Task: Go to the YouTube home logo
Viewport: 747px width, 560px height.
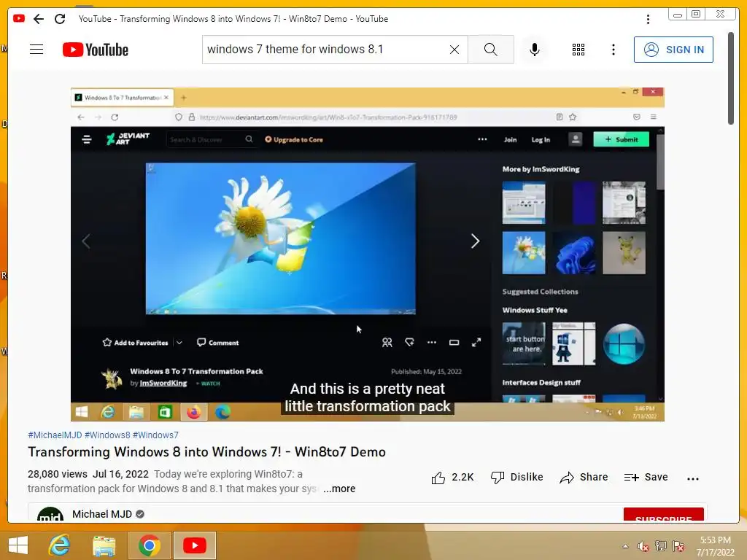Action: (x=96, y=50)
